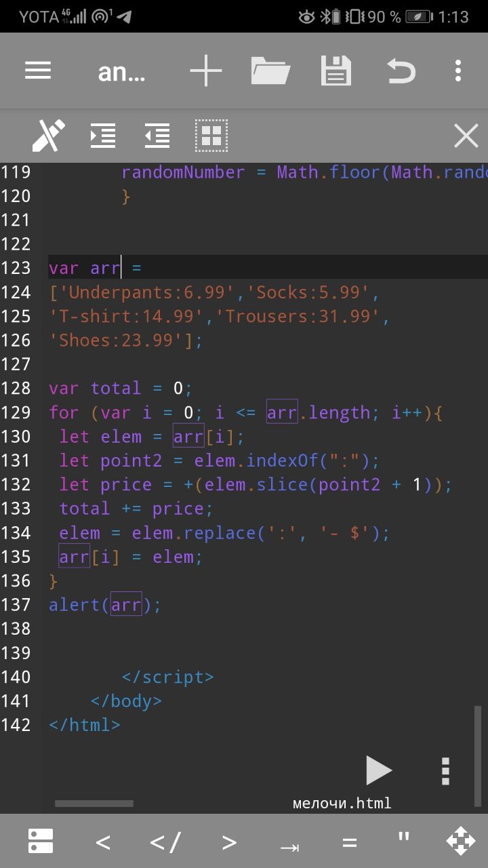
Task: Tap the file title 'an...' in header
Action: pos(121,72)
